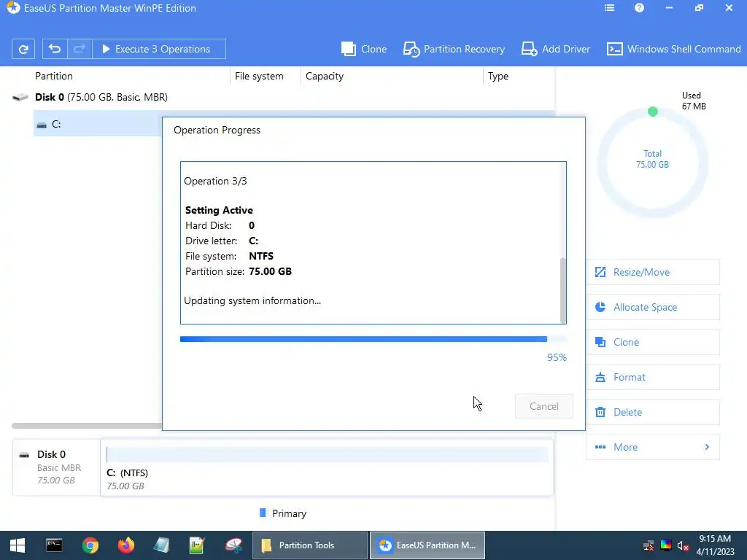Open Windows Shell Command

[x=673, y=49]
